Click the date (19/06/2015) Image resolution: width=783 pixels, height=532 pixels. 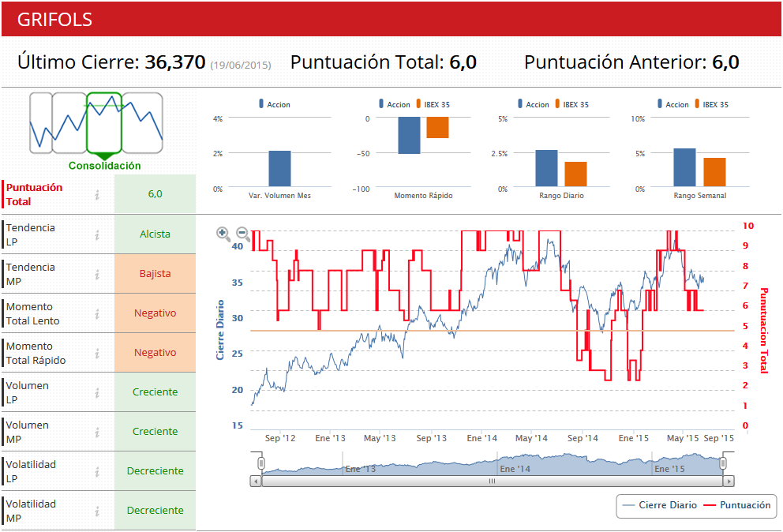point(241,65)
